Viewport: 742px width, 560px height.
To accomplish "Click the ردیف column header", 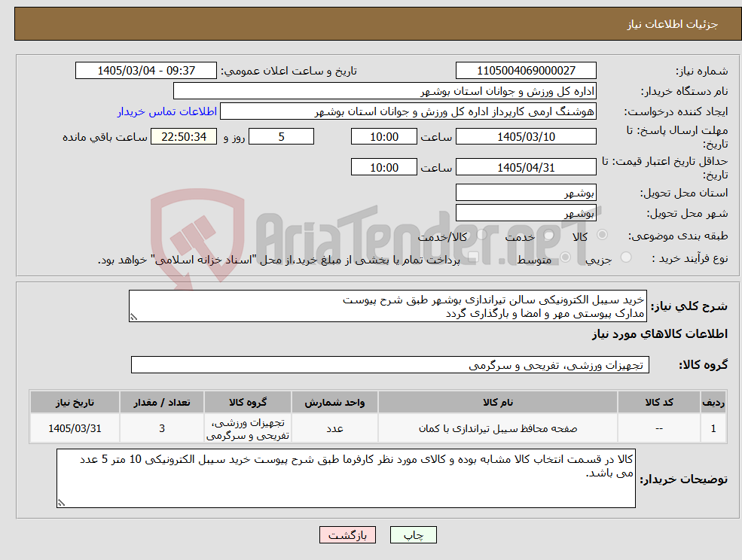I will click(713, 402).
